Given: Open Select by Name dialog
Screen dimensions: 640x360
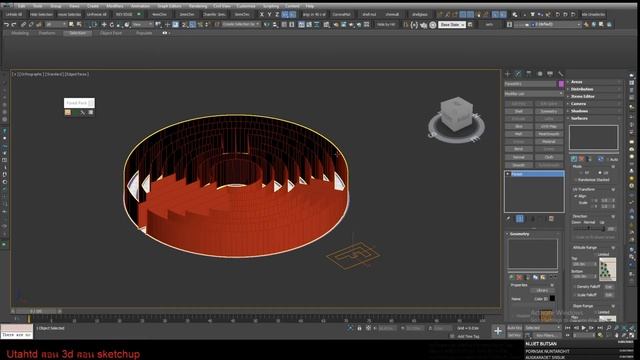Looking at the screenshot, I should click(x=79, y=24).
